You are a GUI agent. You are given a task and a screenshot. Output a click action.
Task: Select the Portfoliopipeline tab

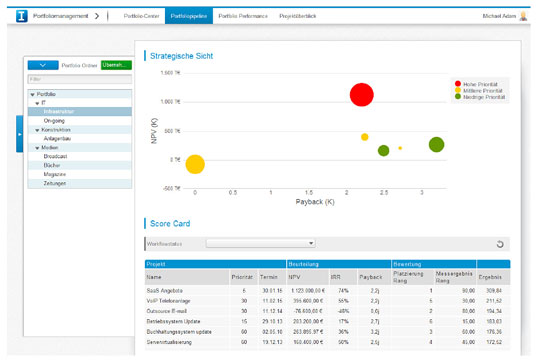coord(189,16)
